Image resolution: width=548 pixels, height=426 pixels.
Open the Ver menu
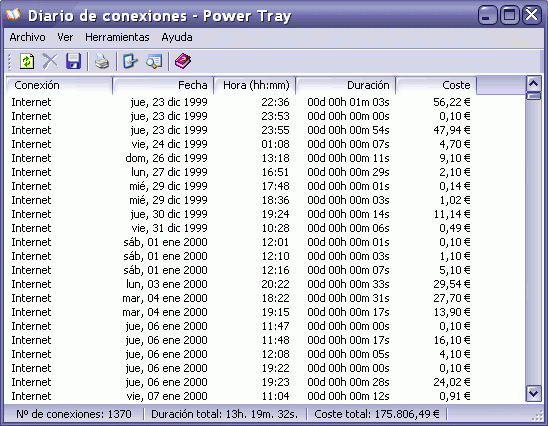65,37
